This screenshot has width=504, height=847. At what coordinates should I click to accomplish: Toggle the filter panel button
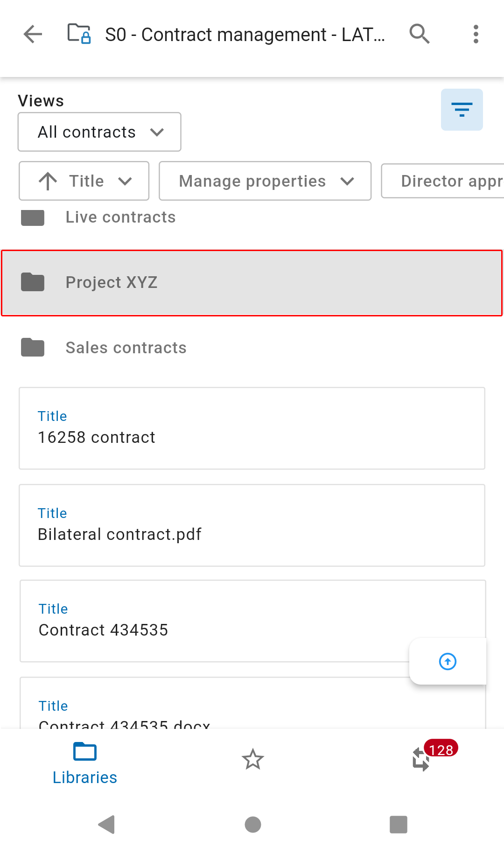(462, 110)
